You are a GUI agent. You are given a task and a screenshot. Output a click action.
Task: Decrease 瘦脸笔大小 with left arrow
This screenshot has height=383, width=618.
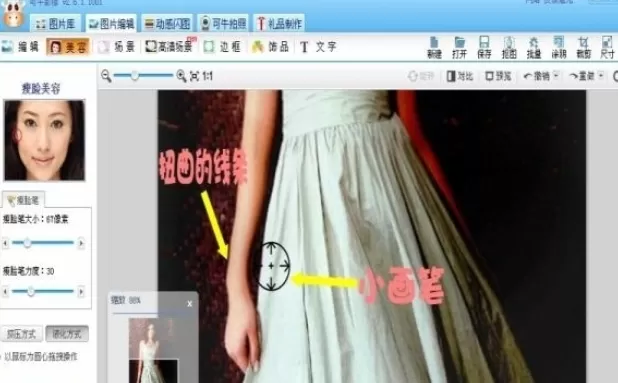pyautogui.click(x=5, y=243)
